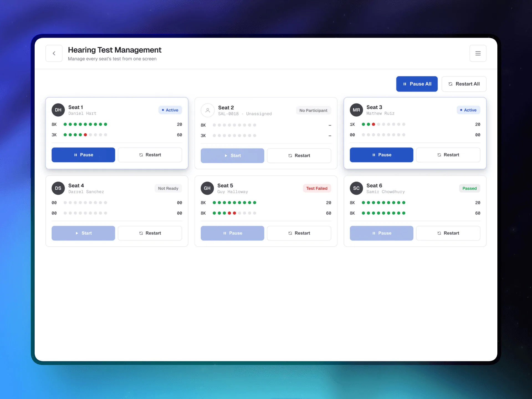Click Seat 1's 3K progress dots
532x399 pixels.
85,135
